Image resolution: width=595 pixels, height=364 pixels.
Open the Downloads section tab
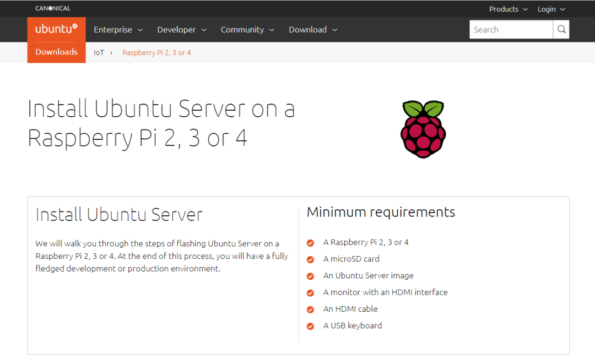pos(57,52)
